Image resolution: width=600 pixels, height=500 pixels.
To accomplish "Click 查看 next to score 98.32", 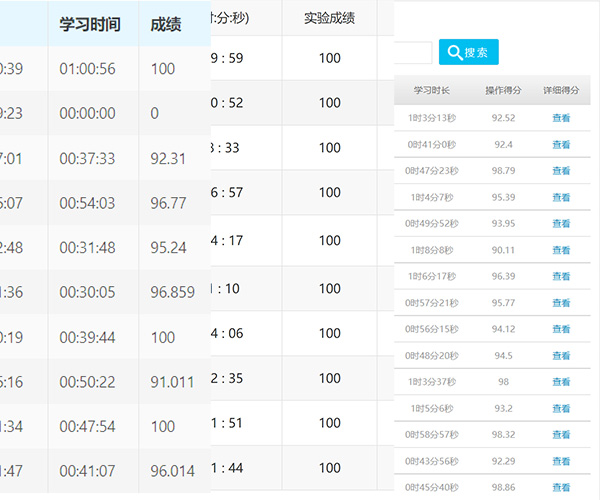I will coord(561,434).
